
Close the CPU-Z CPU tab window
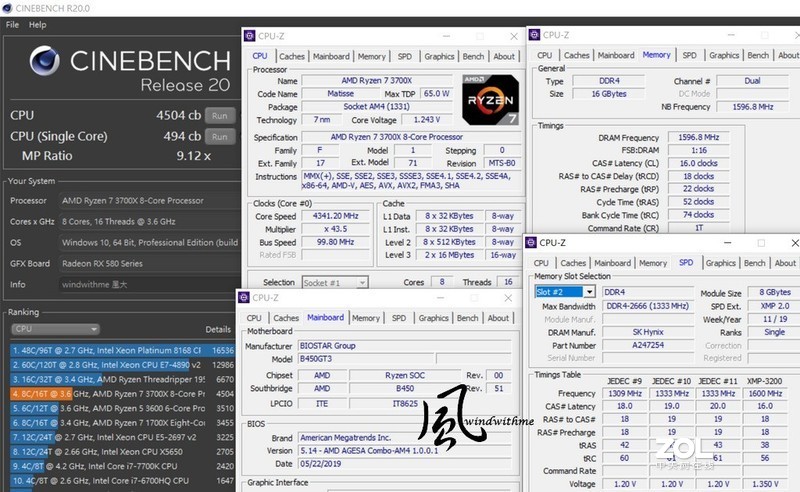(x=514, y=36)
